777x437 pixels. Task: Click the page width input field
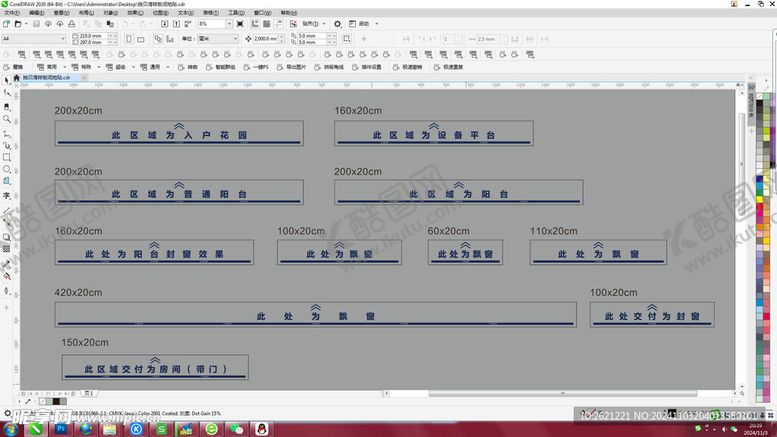[x=93, y=36]
